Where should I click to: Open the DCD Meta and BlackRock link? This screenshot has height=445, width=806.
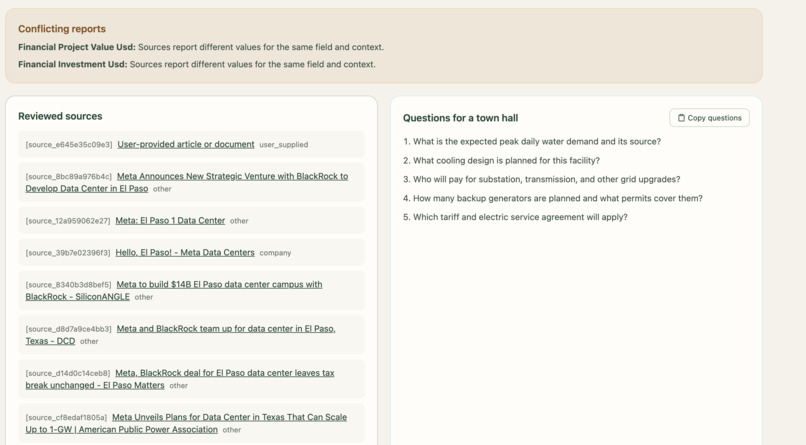180,335
